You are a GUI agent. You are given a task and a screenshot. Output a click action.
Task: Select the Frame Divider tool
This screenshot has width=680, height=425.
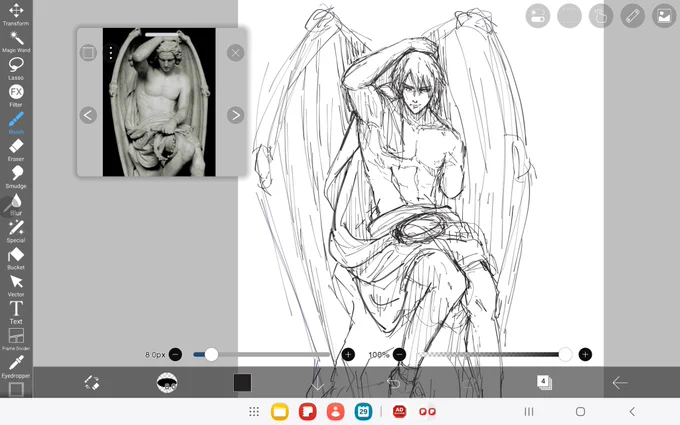(x=16, y=339)
